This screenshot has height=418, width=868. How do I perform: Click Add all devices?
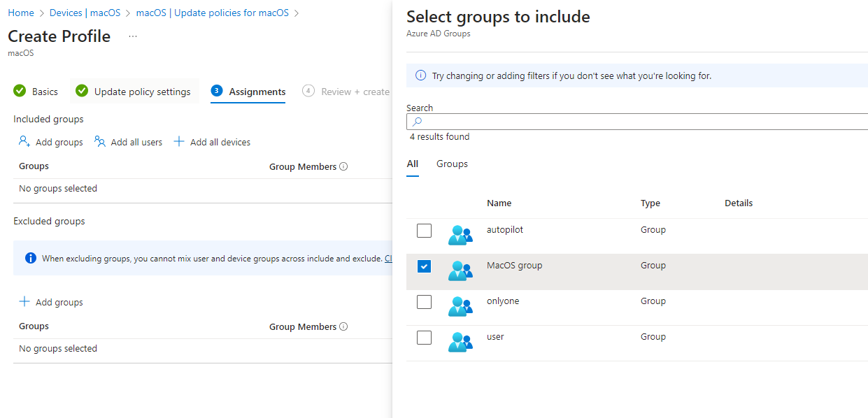click(212, 142)
